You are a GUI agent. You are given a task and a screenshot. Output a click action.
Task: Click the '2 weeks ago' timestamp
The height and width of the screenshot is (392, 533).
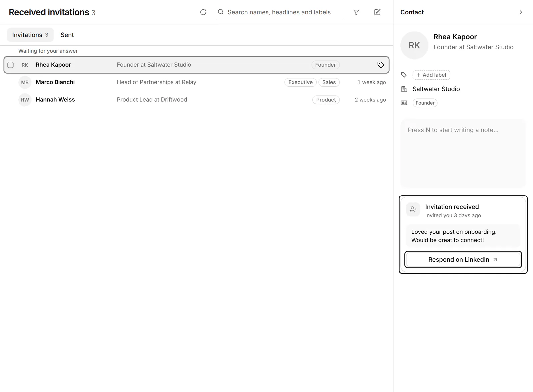pyautogui.click(x=370, y=100)
